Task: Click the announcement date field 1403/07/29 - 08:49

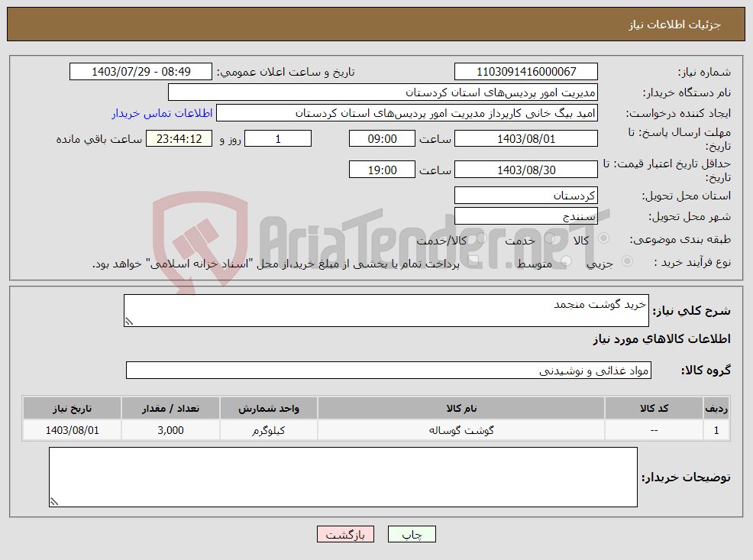Action: pyautogui.click(x=141, y=72)
